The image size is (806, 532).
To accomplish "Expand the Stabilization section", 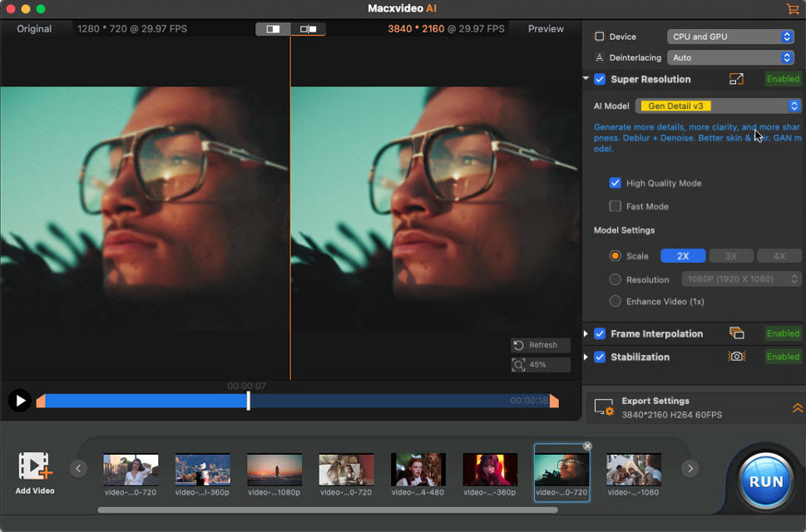I will click(586, 357).
